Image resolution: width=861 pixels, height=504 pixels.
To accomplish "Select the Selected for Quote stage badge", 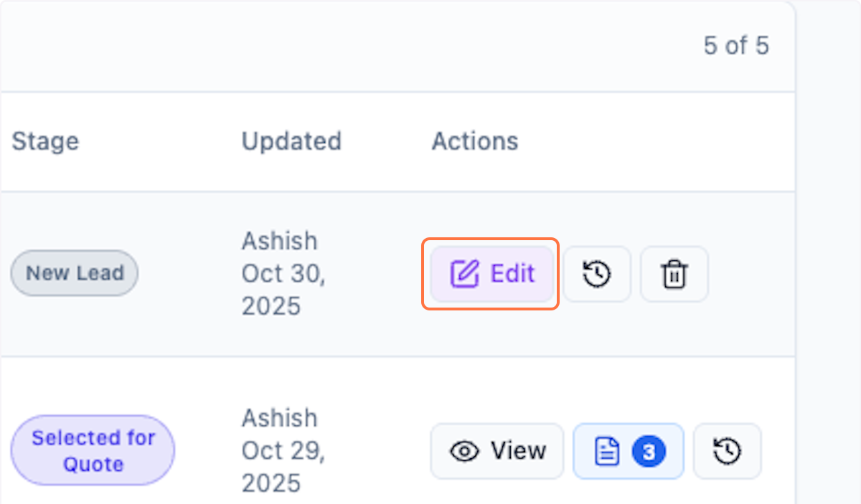I will click(92, 450).
